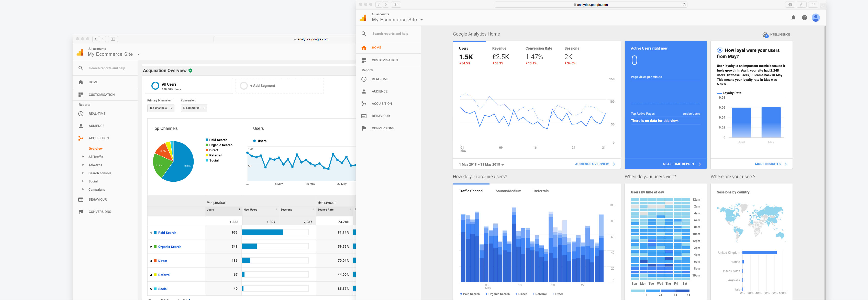Open Paid Search channel link in table
The height and width of the screenshot is (300, 868).
tap(167, 233)
